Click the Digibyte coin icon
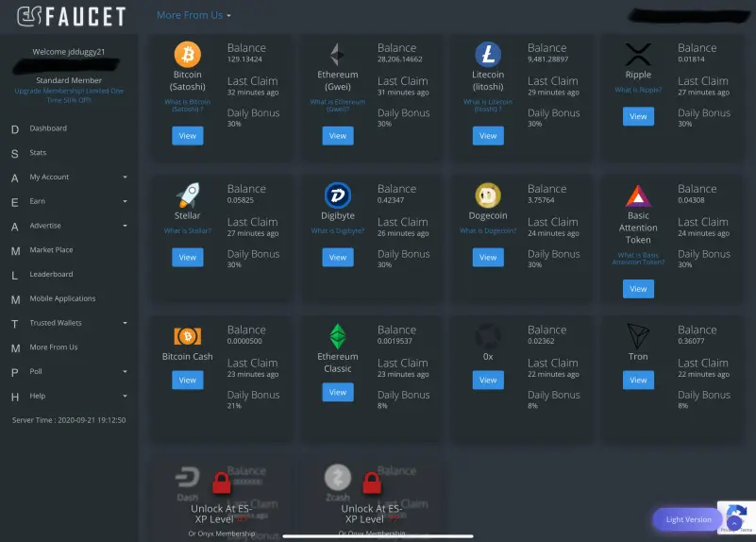Viewport: 756px width, 542px height. 338,195
